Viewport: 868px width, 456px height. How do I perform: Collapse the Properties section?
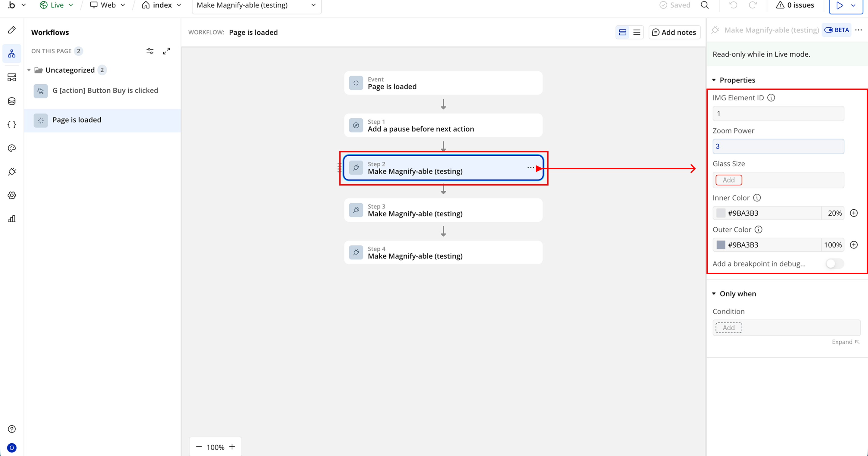click(x=714, y=80)
